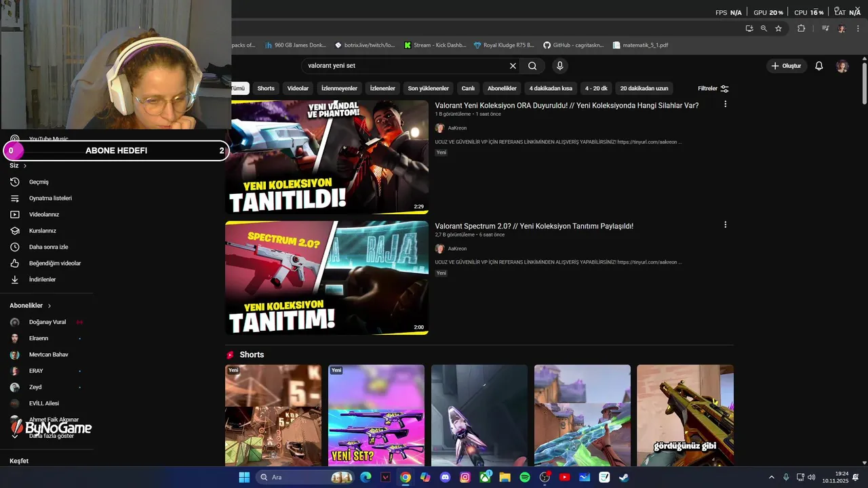This screenshot has height=488, width=868.
Task: Open more options for the ORA Duyuruldu video
Action: (725, 104)
